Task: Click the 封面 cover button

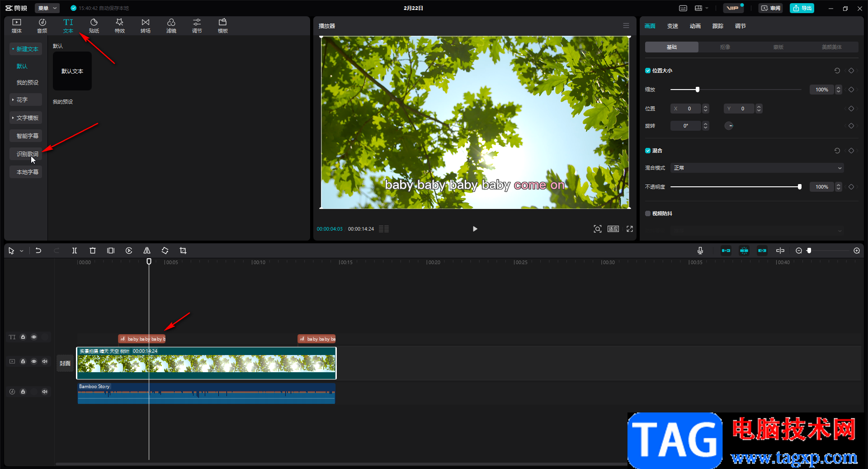Action: (65, 363)
